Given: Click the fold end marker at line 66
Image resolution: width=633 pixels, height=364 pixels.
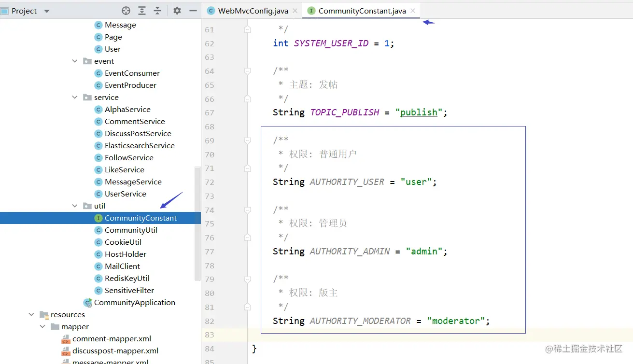Looking at the screenshot, I should [248, 99].
